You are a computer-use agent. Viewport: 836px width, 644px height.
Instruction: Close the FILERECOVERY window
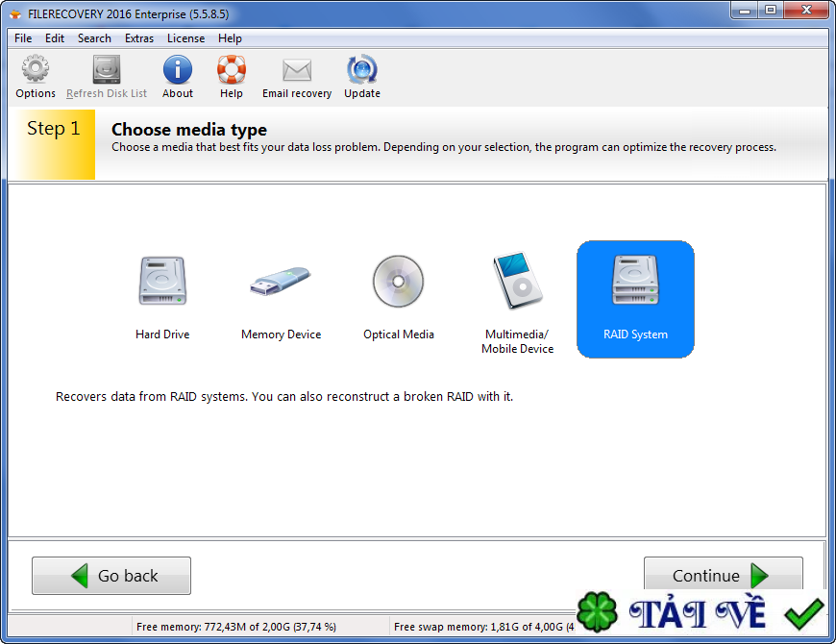pyautogui.click(x=806, y=11)
